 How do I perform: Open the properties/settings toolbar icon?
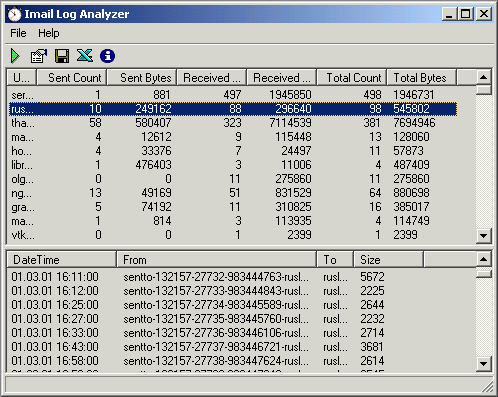(x=39, y=56)
